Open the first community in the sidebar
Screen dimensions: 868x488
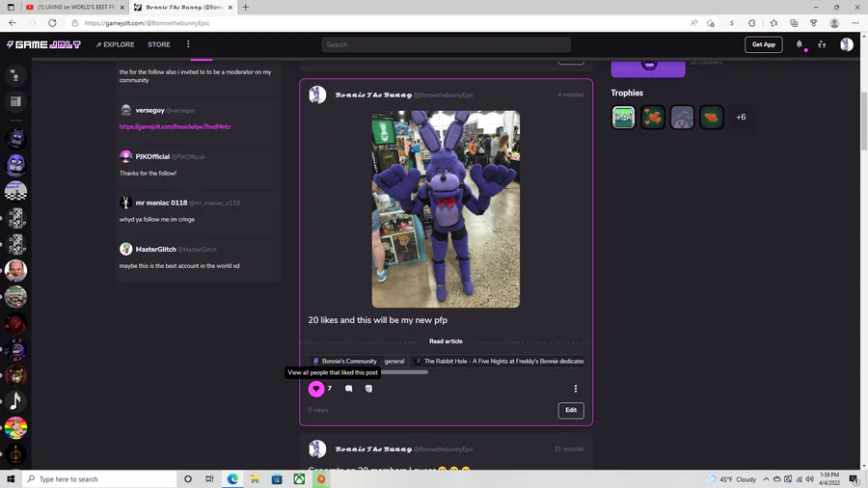15,139
